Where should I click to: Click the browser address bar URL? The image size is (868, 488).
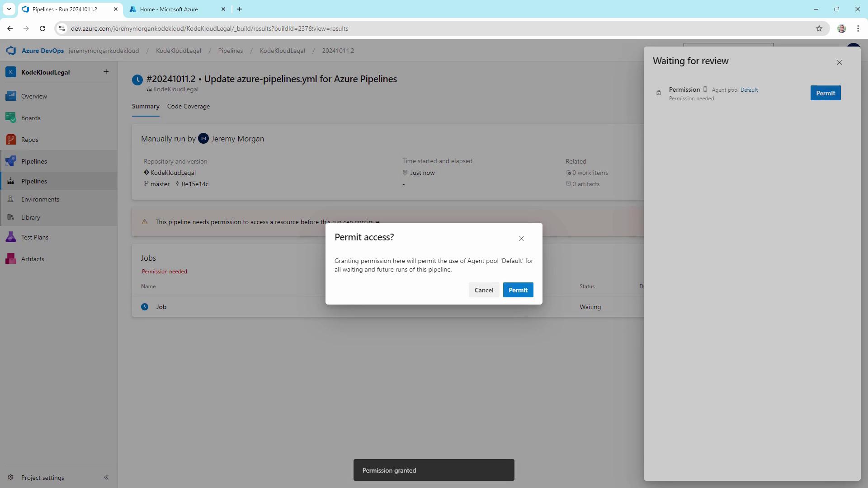[209, 28]
